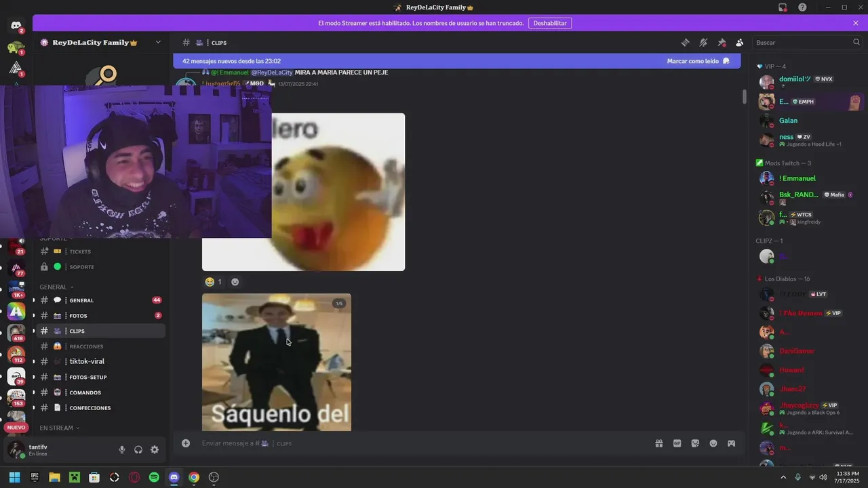Click the laughing emoji reaction with count 1

pos(214,282)
